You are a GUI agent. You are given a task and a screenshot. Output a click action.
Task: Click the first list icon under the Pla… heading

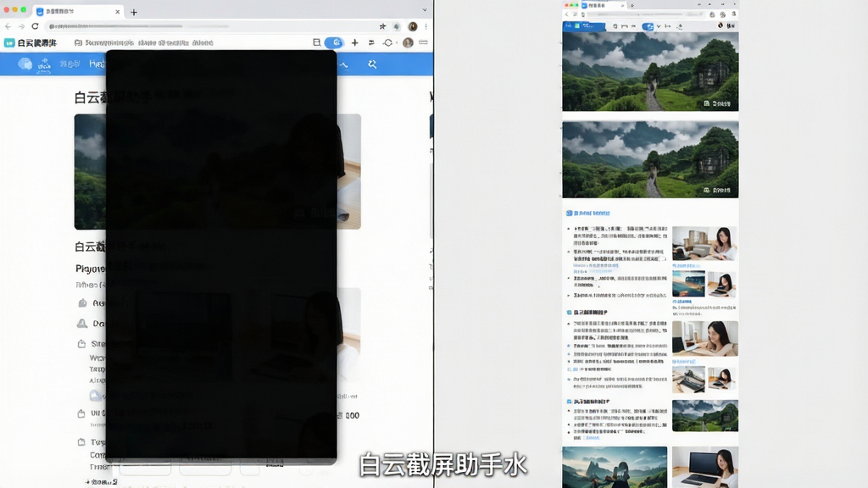[82, 302]
